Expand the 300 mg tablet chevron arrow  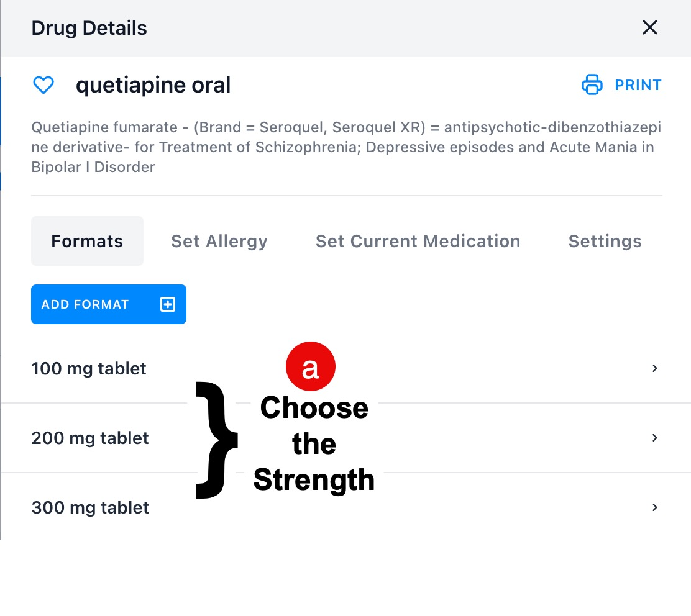click(x=654, y=507)
